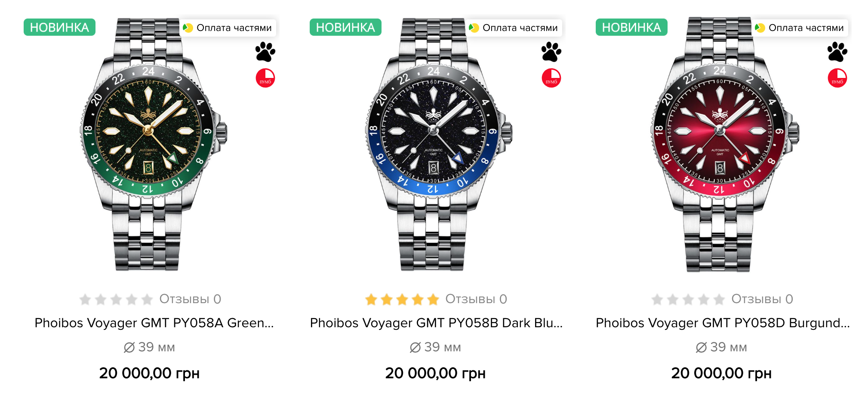This screenshot has height=397, width=868.
Task: Click gold star rating under blue watch
Action: point(402,299)
